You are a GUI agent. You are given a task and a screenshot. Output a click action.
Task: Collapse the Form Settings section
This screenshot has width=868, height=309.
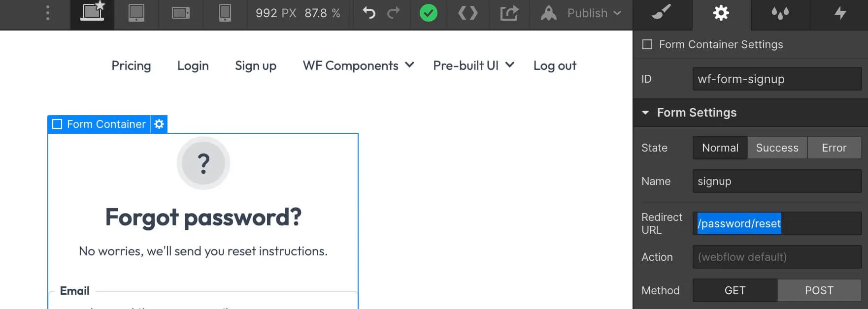[x=646, y=113]
